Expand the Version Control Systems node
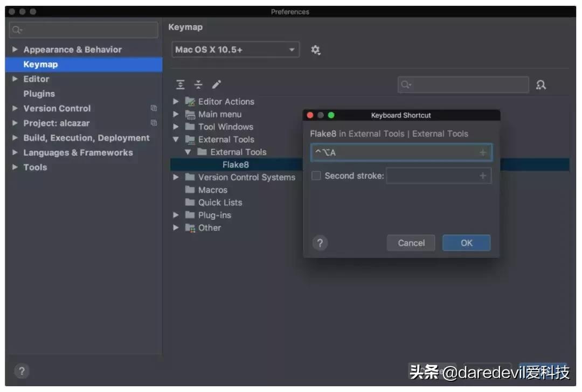The image size is (582, 392). click(176, 177)
